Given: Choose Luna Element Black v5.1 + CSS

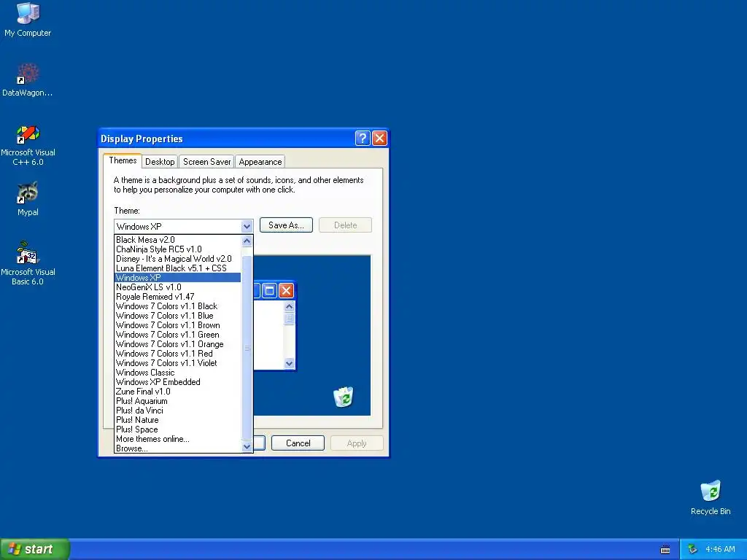Looking at the screenshot, I should tap(178, 268).
